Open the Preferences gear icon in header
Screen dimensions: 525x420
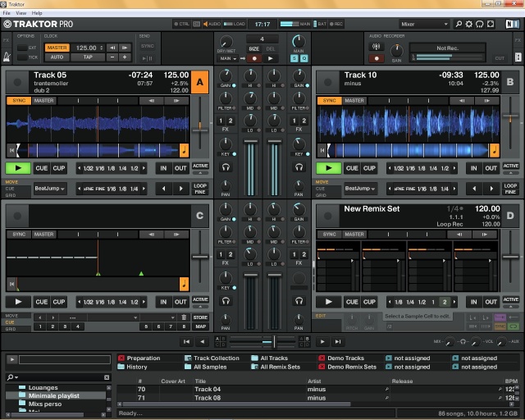pyautogui.click(x=469, y=24)
